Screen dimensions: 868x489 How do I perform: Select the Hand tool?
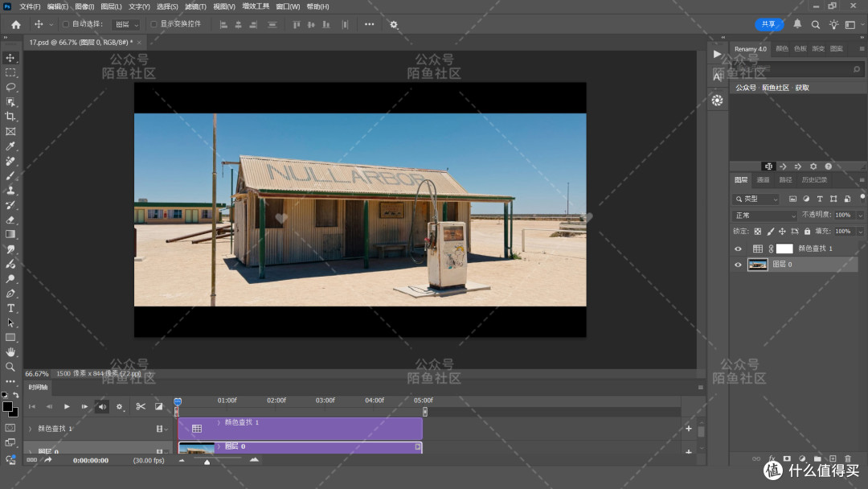[10, 352]
